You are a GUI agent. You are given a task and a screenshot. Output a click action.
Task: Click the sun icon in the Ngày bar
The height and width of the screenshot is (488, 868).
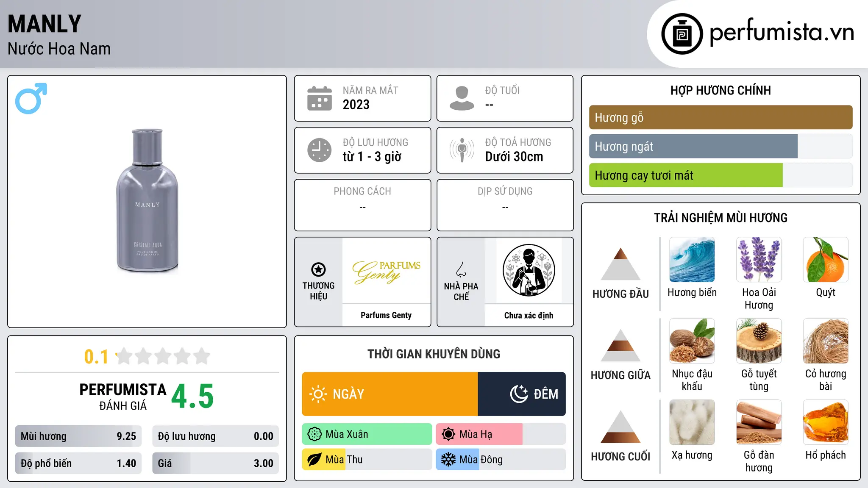[x=318, y=394]
